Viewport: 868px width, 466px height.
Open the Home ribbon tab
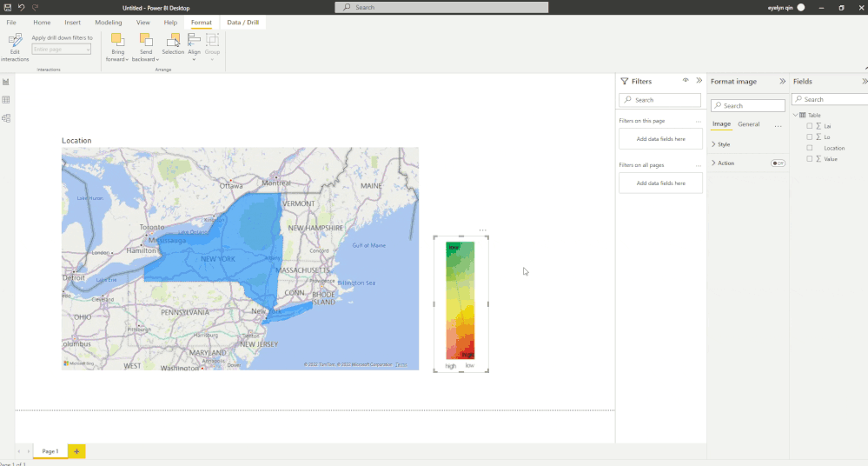pos(42,23)
